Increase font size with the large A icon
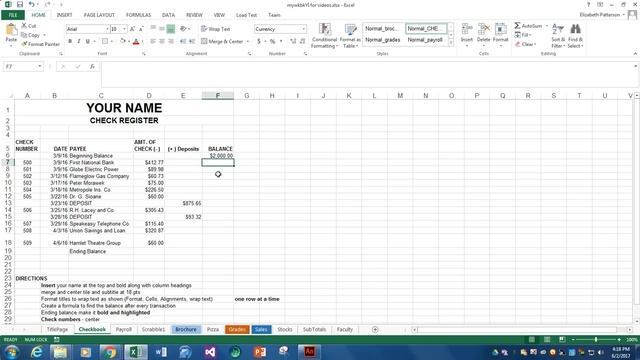 point(132,29)
